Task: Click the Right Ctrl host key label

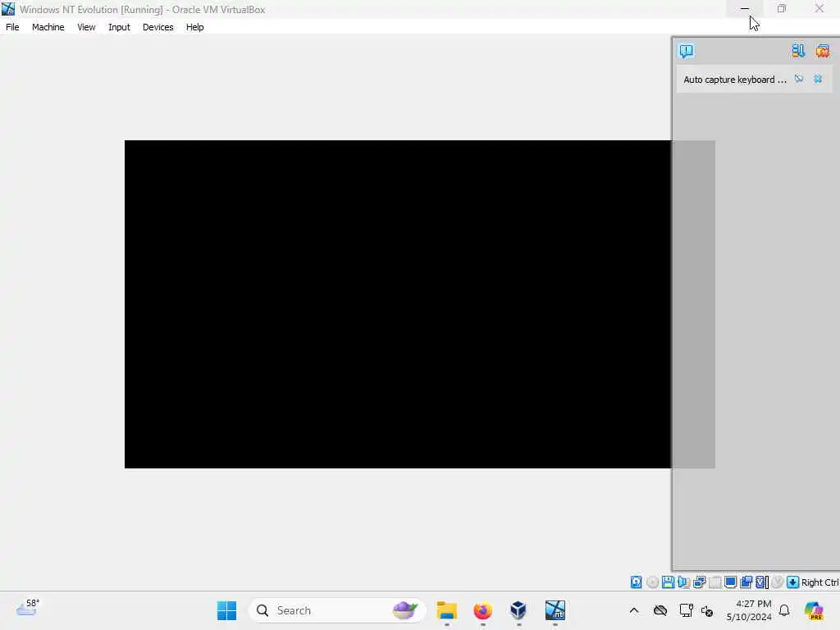Action: click(x=820, y=582)
